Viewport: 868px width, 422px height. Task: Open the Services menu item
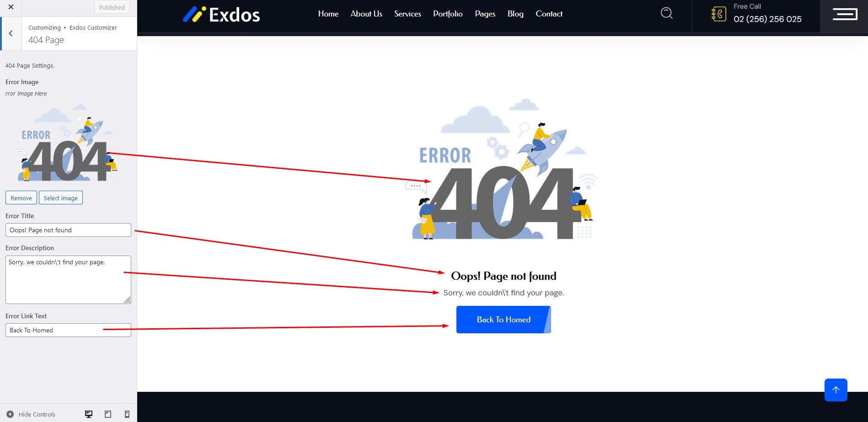407,14
